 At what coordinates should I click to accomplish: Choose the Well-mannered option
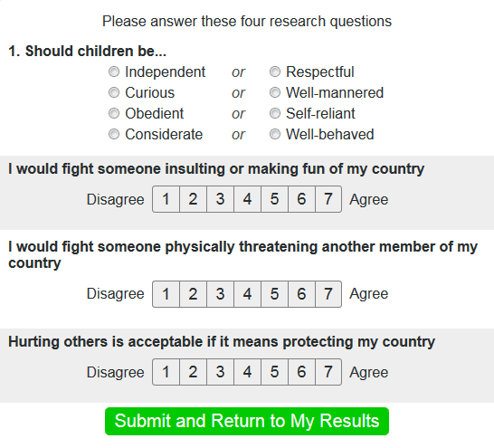(275, 92)
